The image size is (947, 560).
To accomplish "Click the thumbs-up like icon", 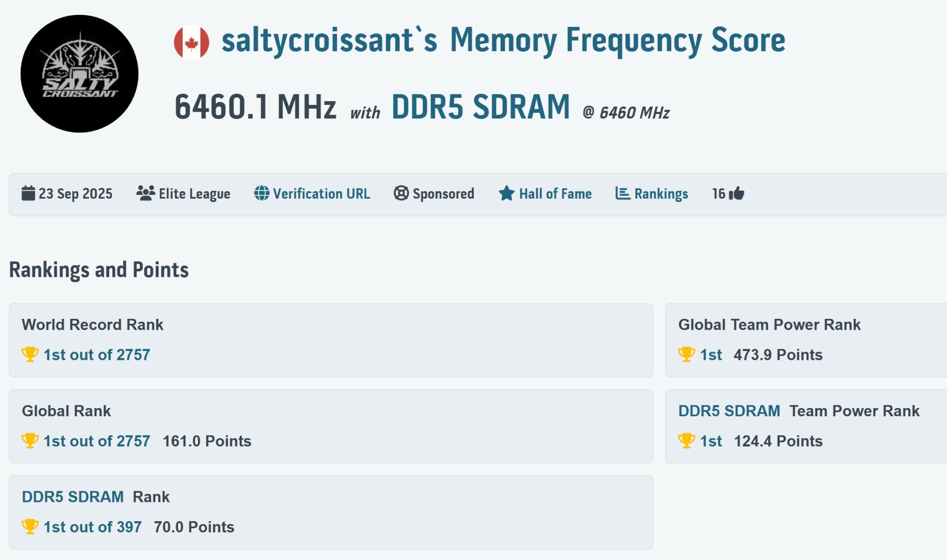I will [x=737, y=193].
